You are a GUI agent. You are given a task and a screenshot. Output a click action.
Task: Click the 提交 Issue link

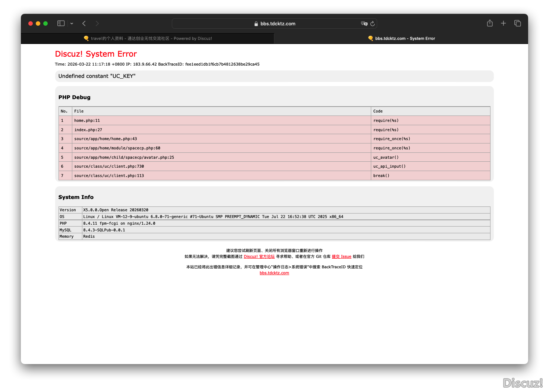tap(341, 256)
